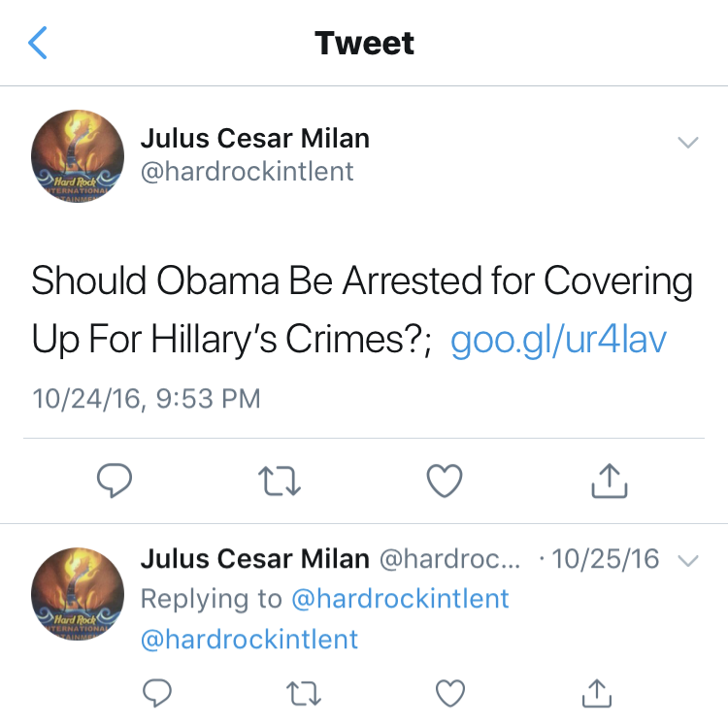Reply icon under the 10/25/16 reply
The width and height of the screenshot is (728, 725).
click(x=157, y=693)
